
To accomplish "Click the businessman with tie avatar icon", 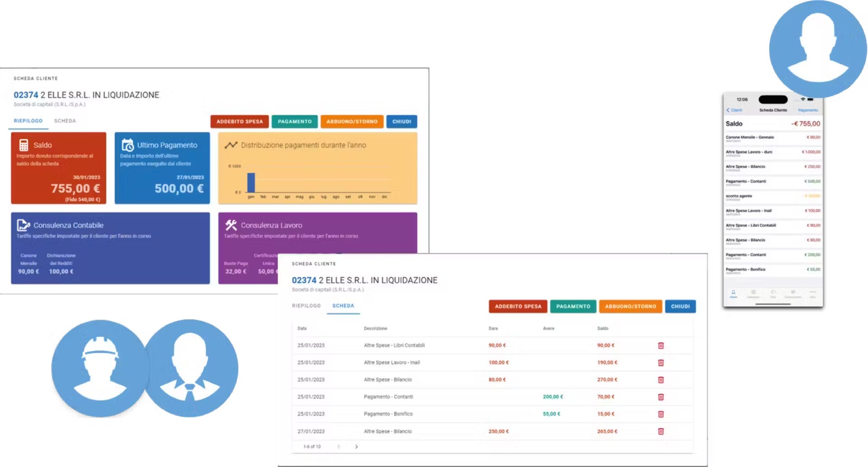I will 190,368.
